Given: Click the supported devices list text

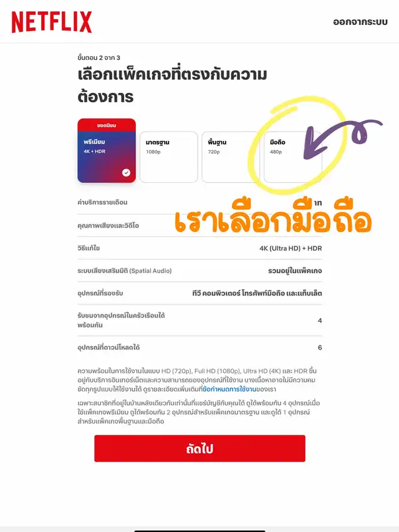Looking at the screenshot, I should click(257, 293).
